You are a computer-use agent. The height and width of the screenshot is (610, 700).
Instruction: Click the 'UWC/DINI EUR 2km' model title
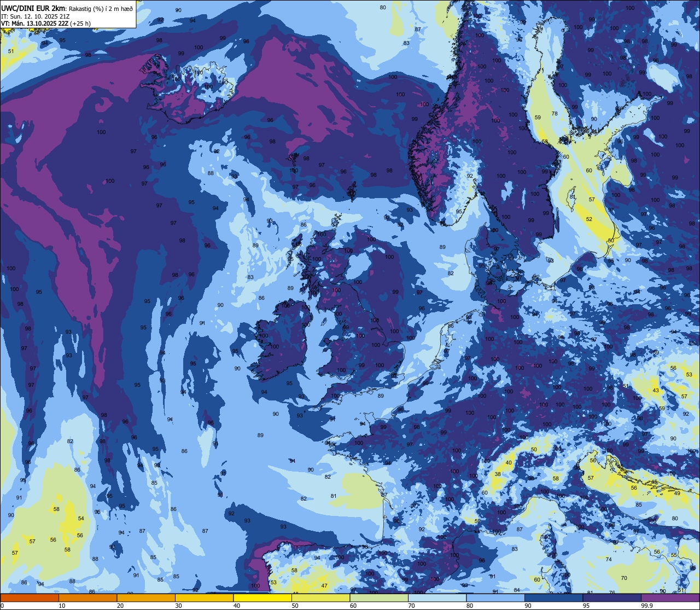[x=33, y=8]
